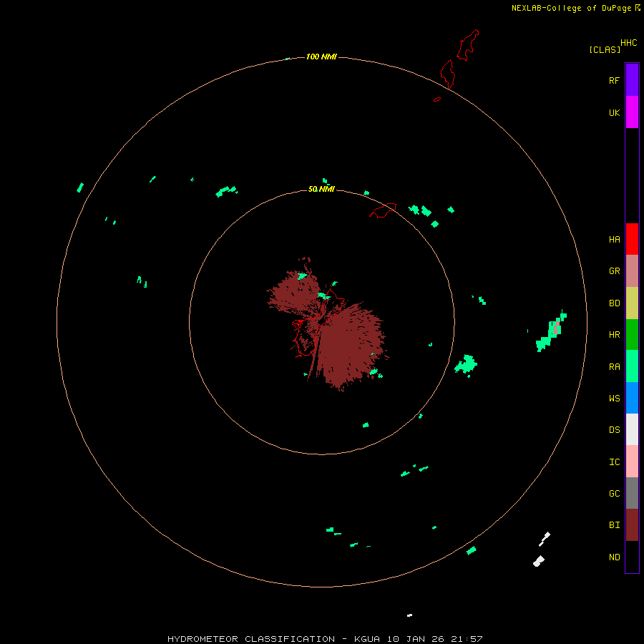Screen dimensions: 644x644
Task: Select the BD yellow legend swatch
Action: [x=632, y=303]
